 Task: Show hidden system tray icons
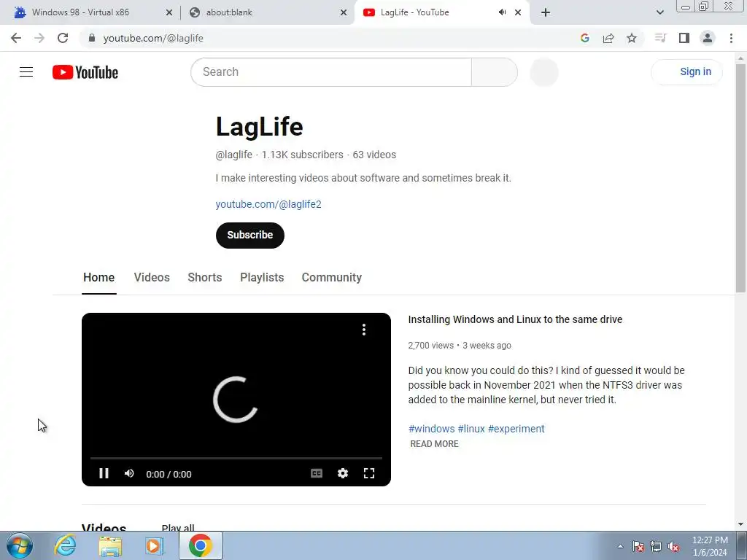pos(620,546)
